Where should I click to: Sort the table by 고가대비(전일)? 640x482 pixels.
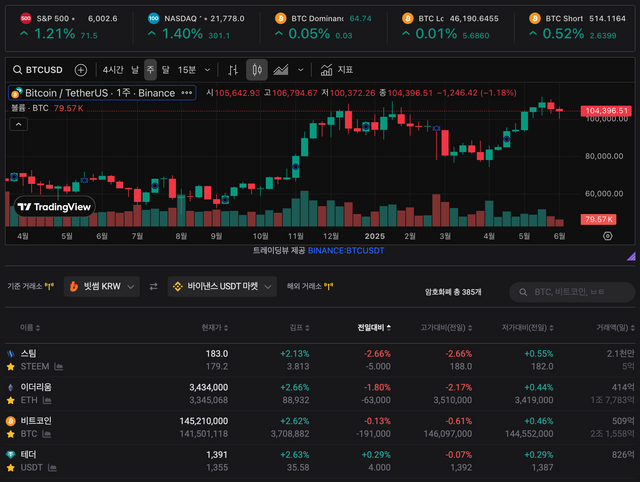tap(446, 327)
